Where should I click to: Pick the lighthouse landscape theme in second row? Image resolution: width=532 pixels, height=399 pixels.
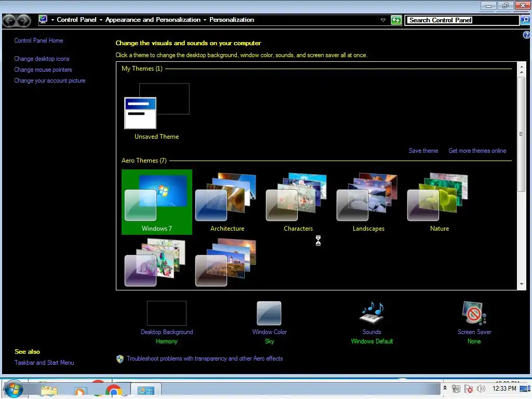[x=225, y=262]
